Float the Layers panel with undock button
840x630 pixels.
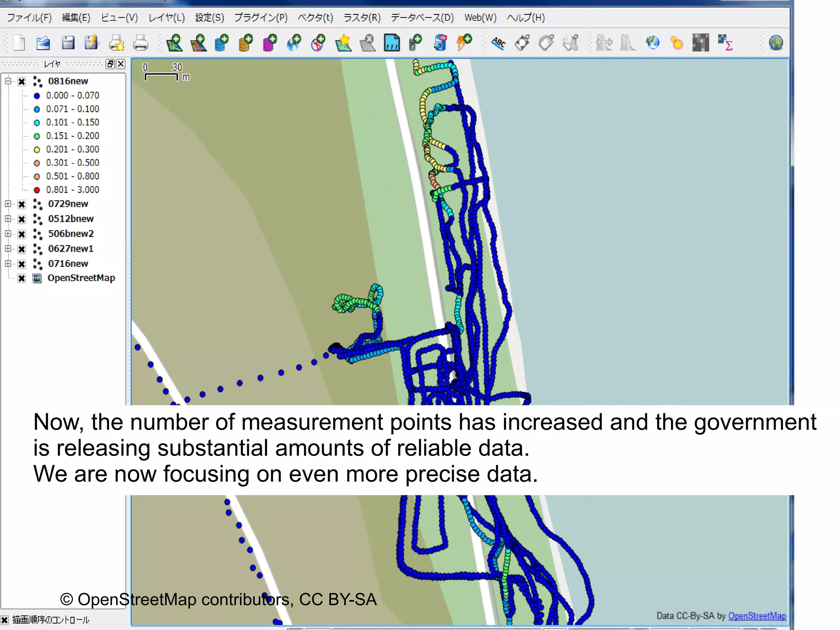[110, 64]
